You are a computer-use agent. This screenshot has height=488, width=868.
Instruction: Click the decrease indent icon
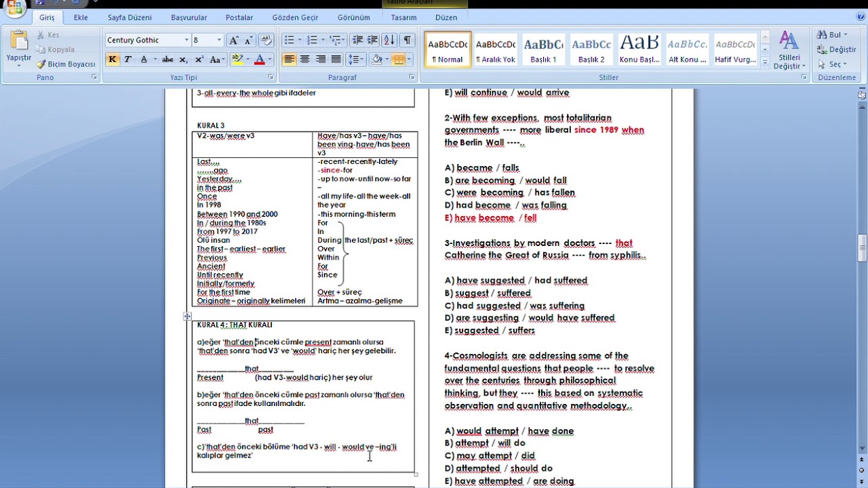[x=357, y=41]
